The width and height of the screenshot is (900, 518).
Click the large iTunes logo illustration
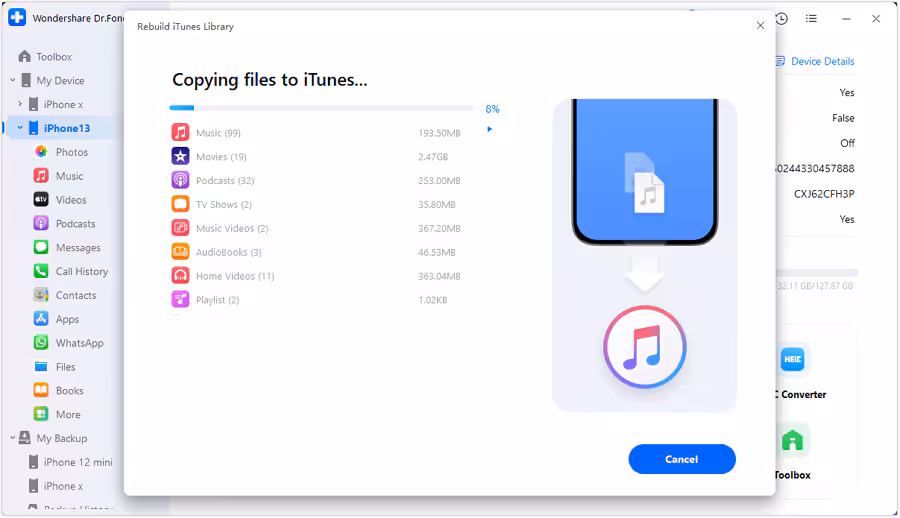tap(645, 347)
